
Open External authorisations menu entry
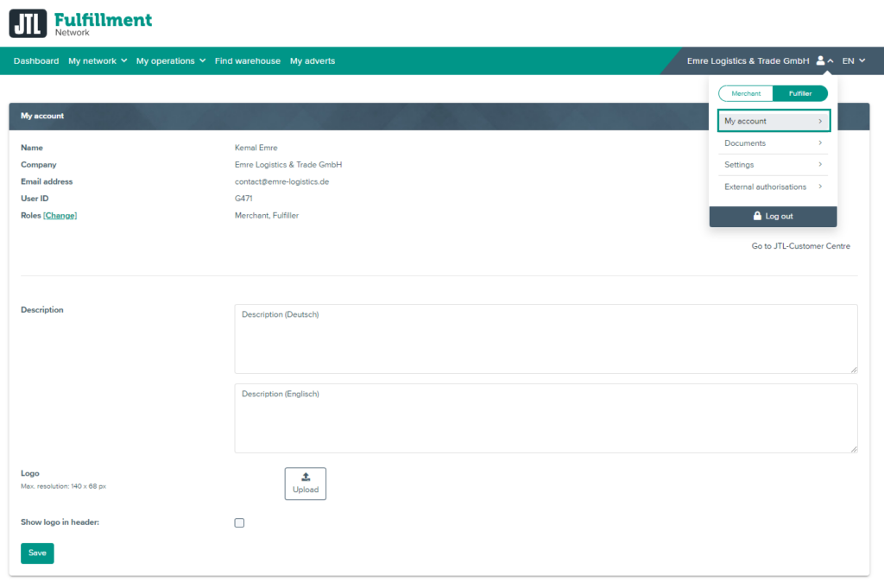[x=773, y=187]
